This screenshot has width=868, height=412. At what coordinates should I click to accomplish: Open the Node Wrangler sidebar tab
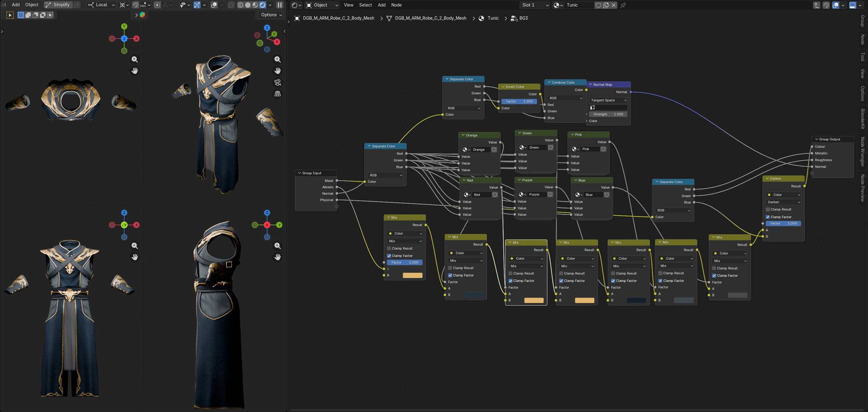[862, 152]
